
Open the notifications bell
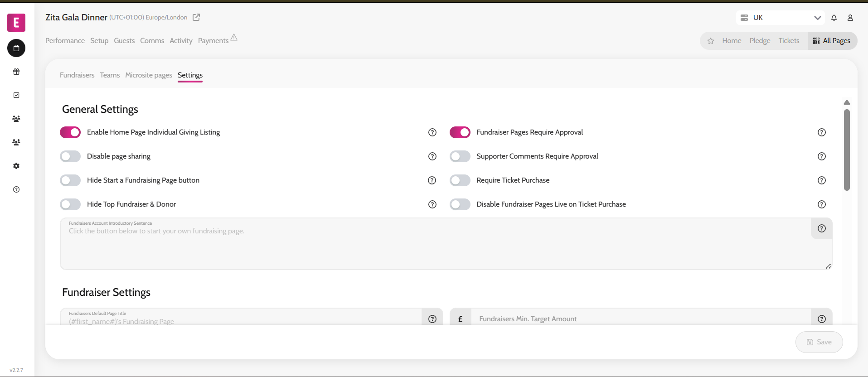click(x=834, y=18)
